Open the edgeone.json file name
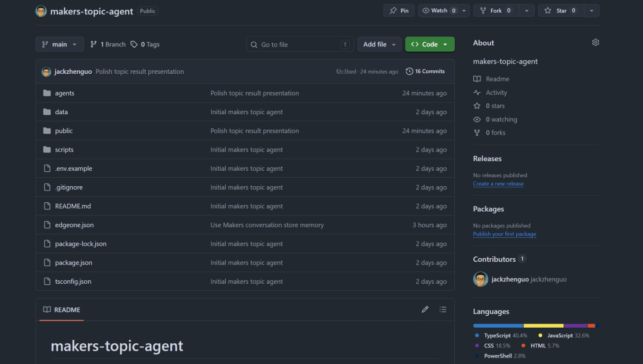This screenshot has height=364, width=643. point(74,225)
